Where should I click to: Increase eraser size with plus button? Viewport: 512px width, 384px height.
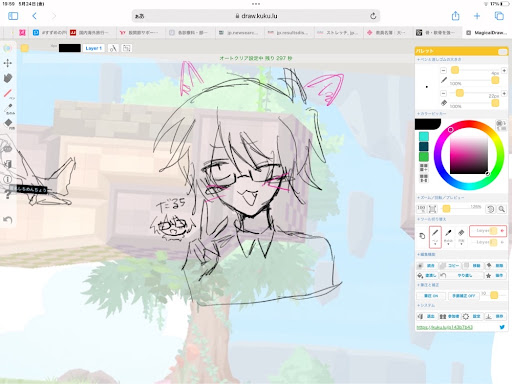point(504,93)
